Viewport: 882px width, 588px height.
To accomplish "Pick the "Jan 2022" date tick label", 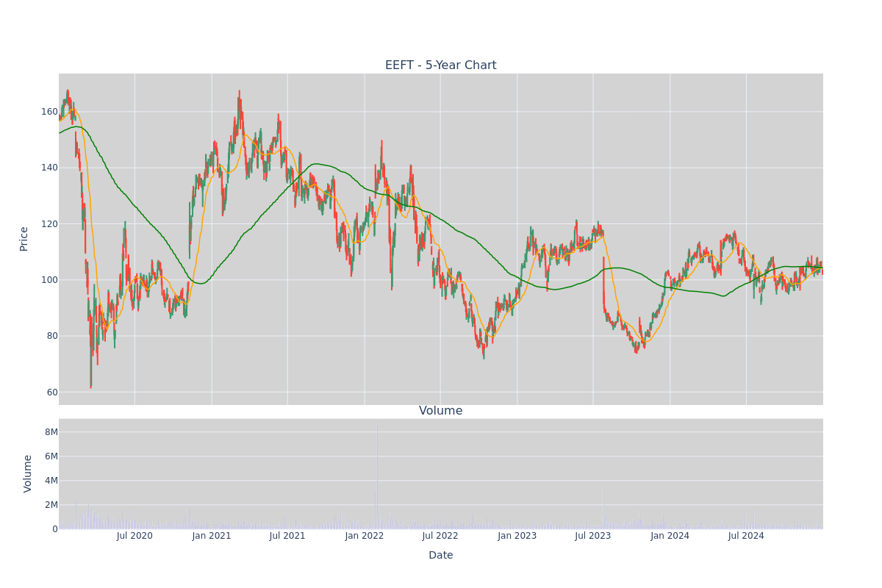I will tap(365, 536).
